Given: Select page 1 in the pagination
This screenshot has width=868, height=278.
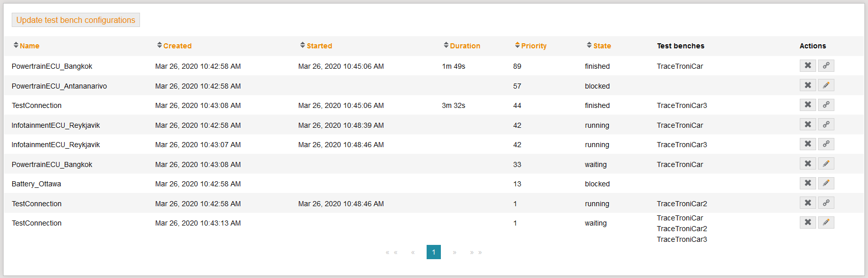Looking at the screenshot, I should coord(433,252).
